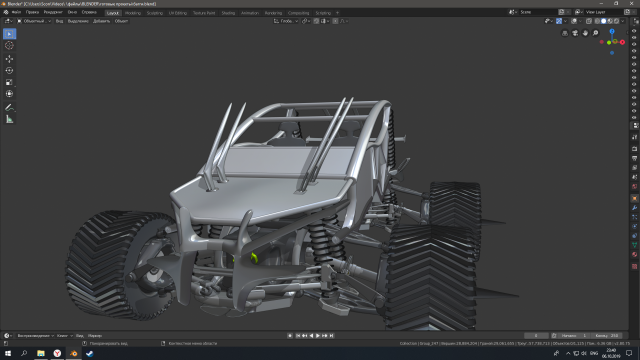
Task: Select the Annotate tool
Action: click(x=9, y=107)
